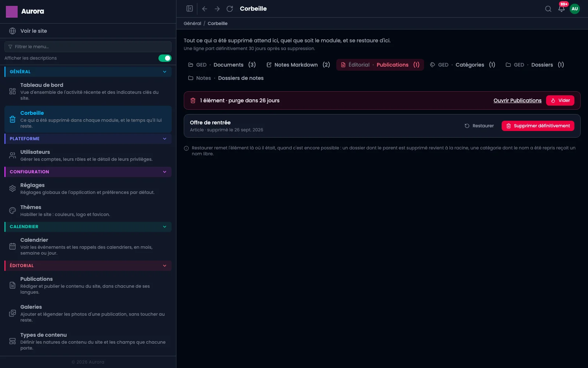Click the Aurora logo square
588x368 pixels.
tap(12, 11)
